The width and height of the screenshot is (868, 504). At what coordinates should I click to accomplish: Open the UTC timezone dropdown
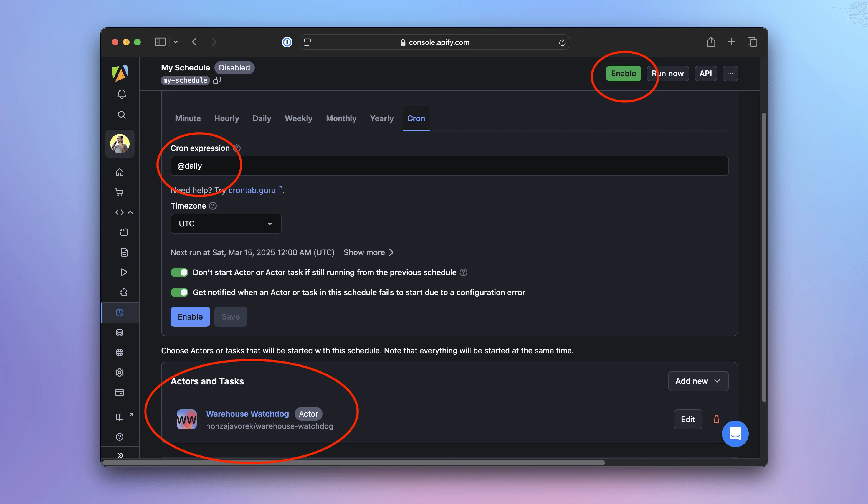[226, 224]
